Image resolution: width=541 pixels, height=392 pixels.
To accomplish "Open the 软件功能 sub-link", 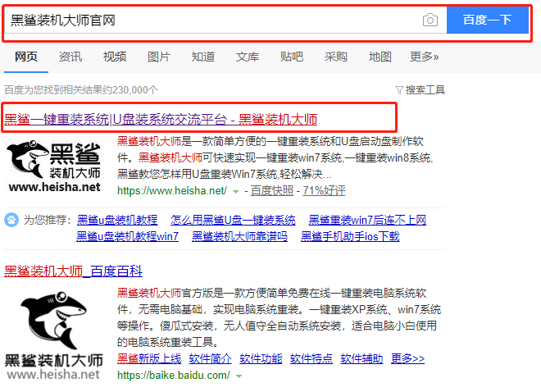I will [x=261, y=359].
